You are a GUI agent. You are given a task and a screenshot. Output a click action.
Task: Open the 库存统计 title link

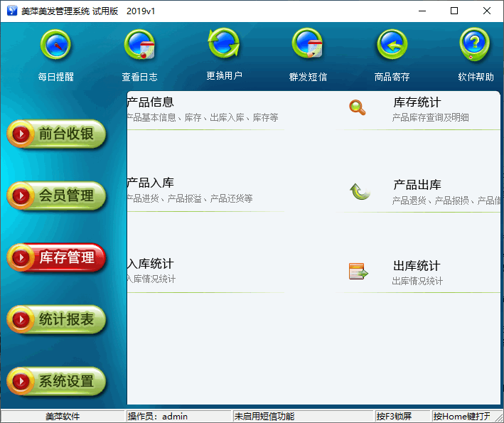click(x=417, y=102)
